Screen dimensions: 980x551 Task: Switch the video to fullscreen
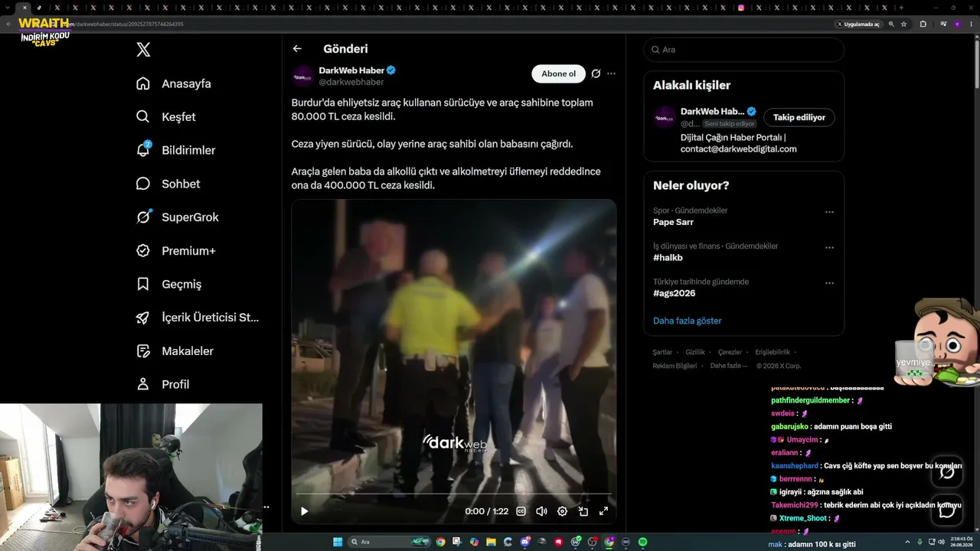coord(603,511)
